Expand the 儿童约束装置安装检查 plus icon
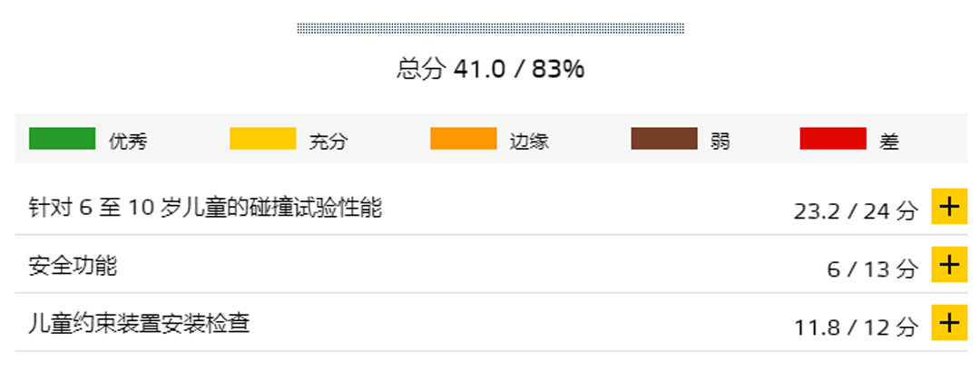The width and height of the screenshot is (980, 371). coord(948,323)
